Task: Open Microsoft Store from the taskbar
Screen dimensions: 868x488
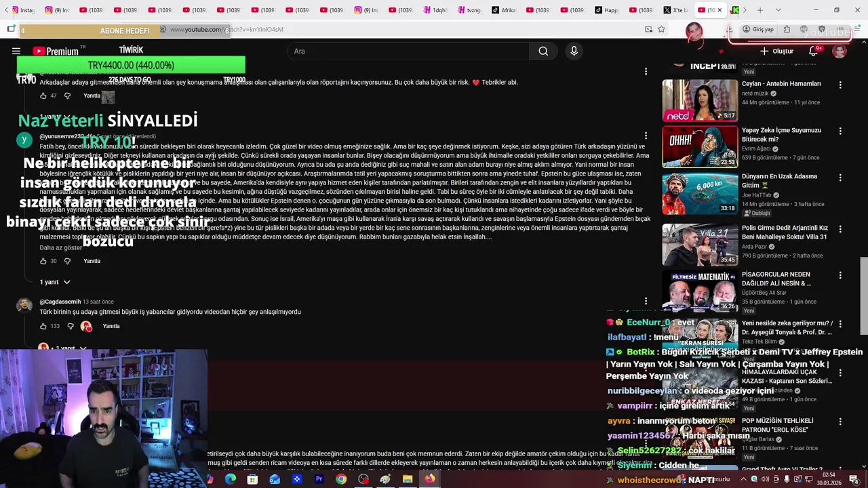Action: (x=252, y=479)
